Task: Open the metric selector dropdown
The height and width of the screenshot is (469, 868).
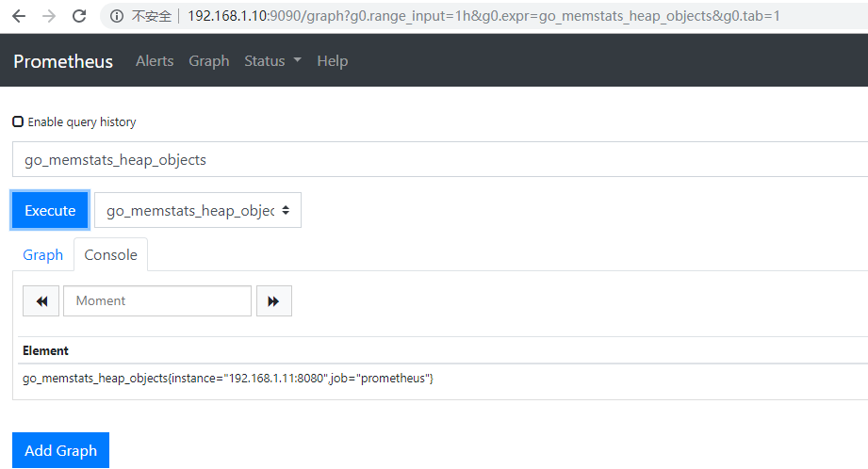Action: (198, 211)
